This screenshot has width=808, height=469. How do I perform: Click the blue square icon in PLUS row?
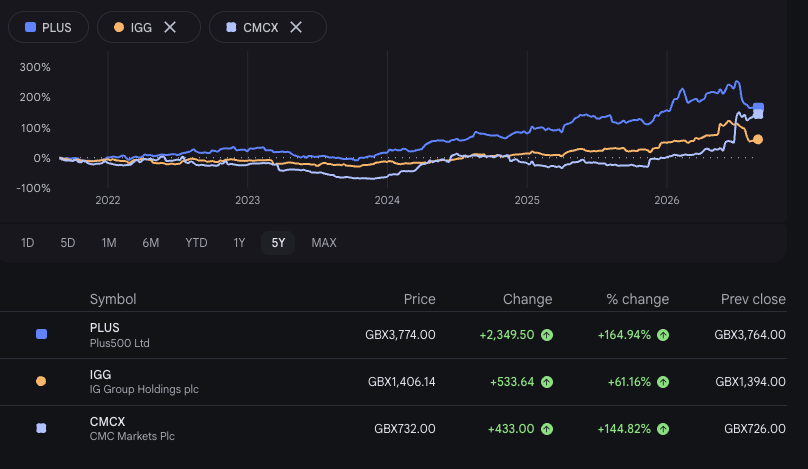coord(41,334)
